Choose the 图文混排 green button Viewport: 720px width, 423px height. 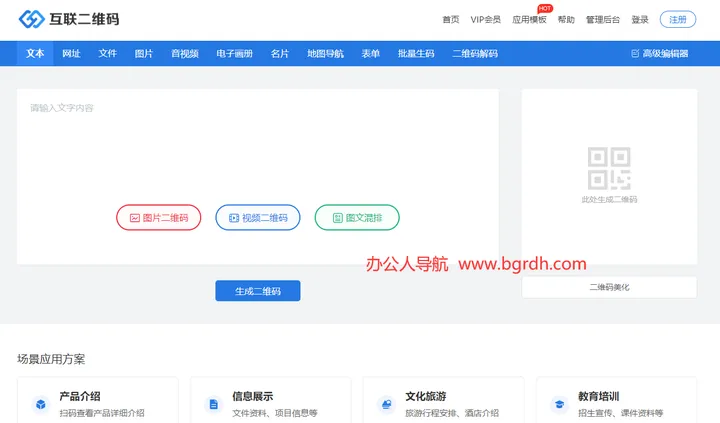click(357, 217)
